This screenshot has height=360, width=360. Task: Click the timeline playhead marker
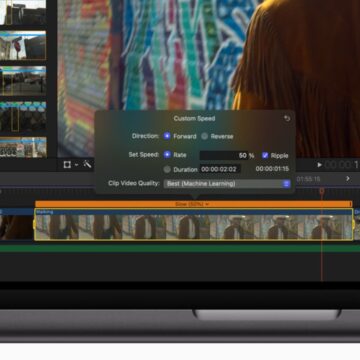(322, 191)
